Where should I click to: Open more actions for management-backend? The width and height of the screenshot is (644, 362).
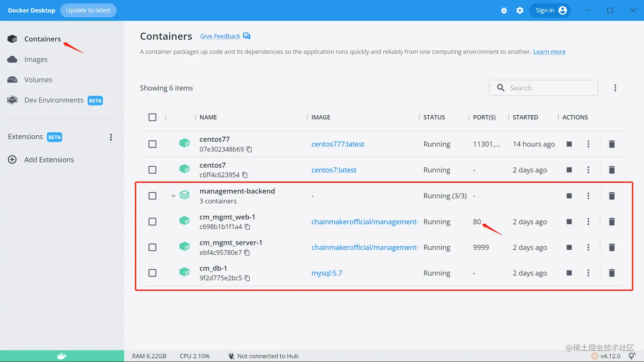[x=588, y=196]
